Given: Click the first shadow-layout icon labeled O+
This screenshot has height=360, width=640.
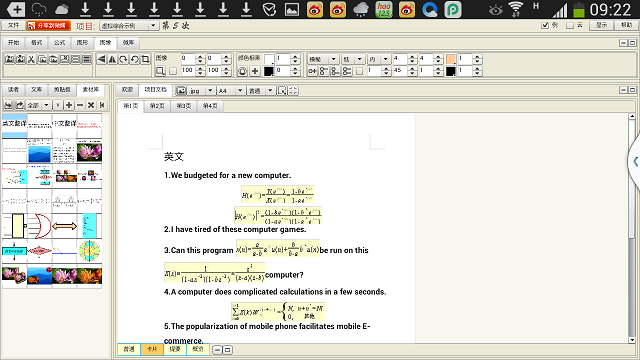Looking at the screenshot, I should click(x=312, y=71).
